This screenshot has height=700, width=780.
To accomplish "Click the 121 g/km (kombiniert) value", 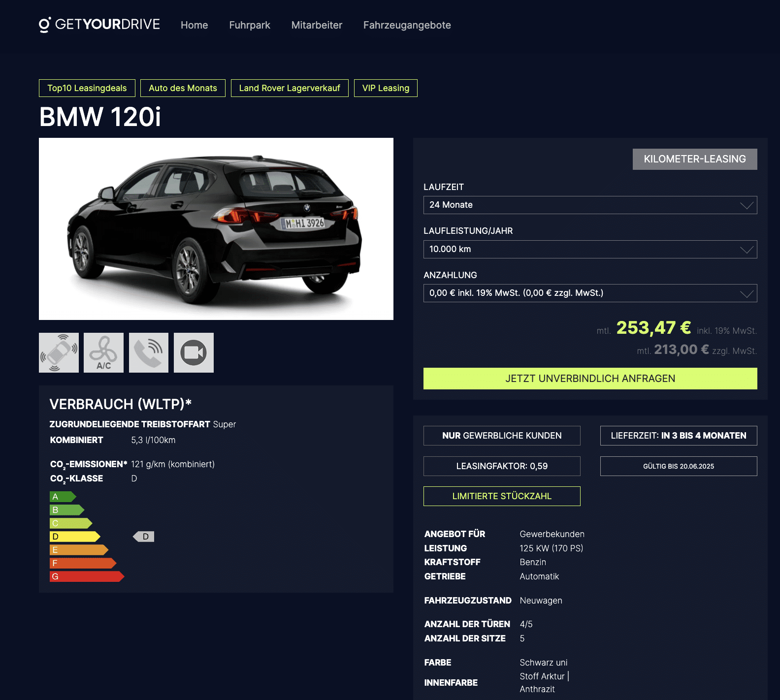I will [x=173, y=464].
